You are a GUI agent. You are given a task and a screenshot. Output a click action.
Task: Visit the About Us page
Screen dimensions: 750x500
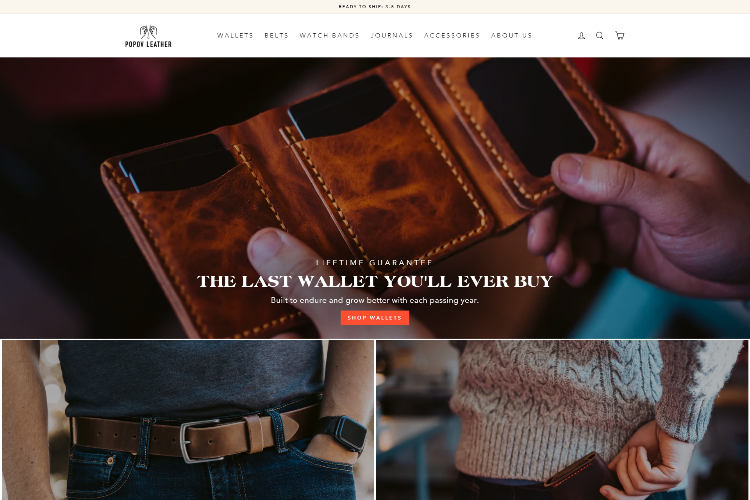click(x=511, y=35)
